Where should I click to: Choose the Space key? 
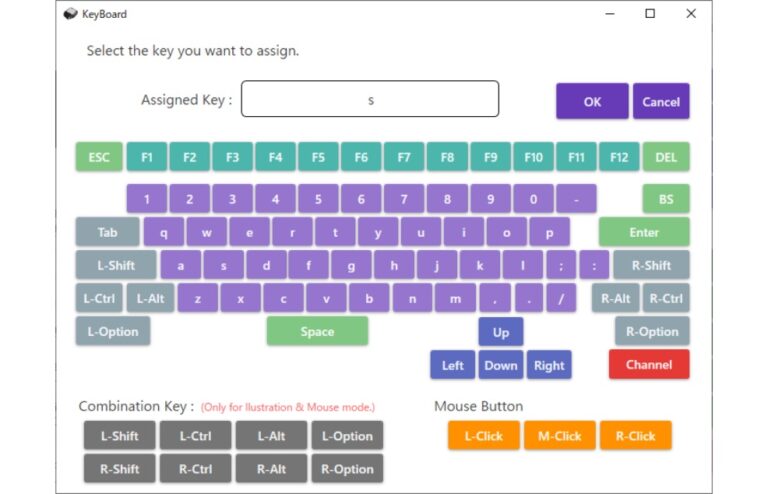click(317, 331)
